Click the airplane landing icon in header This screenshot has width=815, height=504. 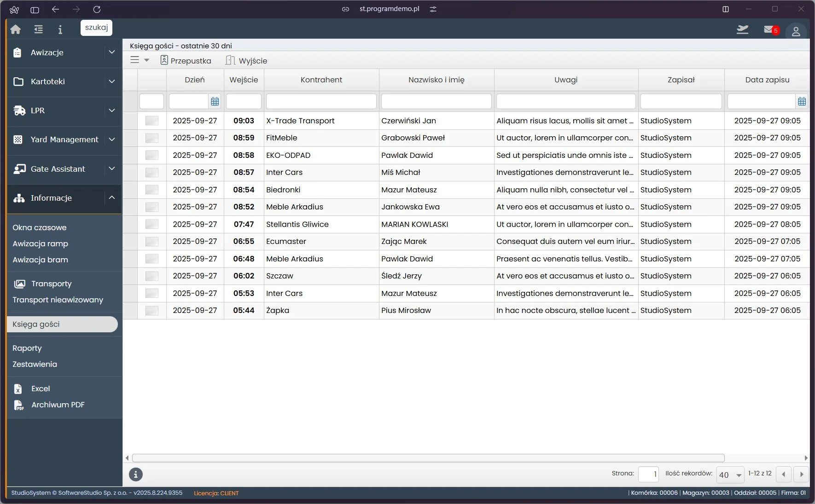[x=742, y=29]
